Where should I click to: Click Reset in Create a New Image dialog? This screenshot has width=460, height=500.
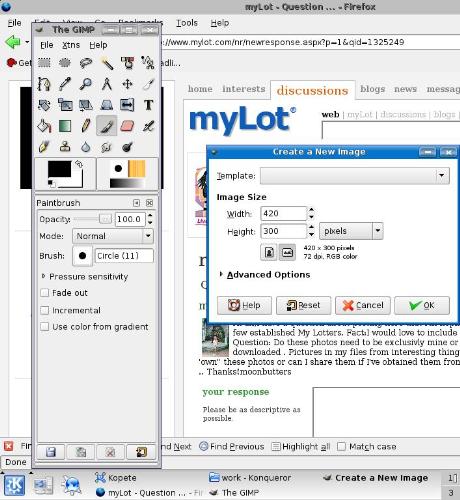303,305
